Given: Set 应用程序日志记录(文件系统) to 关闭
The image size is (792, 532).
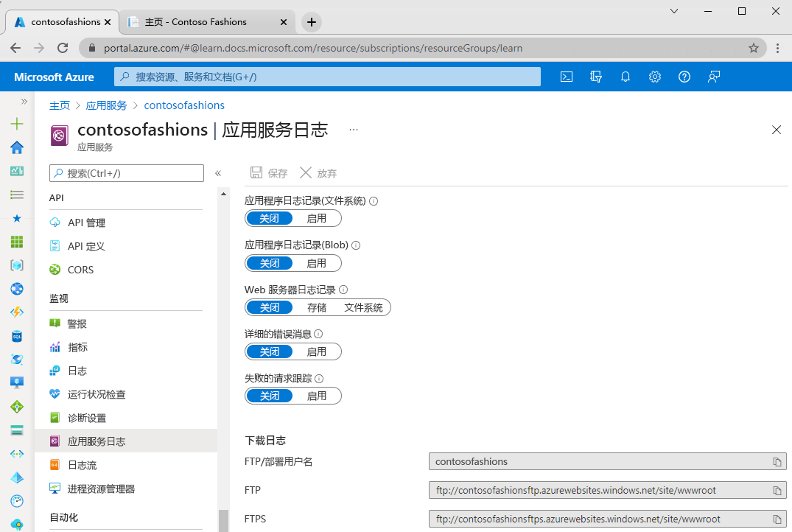Looking at the screenshot, I should [x=269, y=218].
